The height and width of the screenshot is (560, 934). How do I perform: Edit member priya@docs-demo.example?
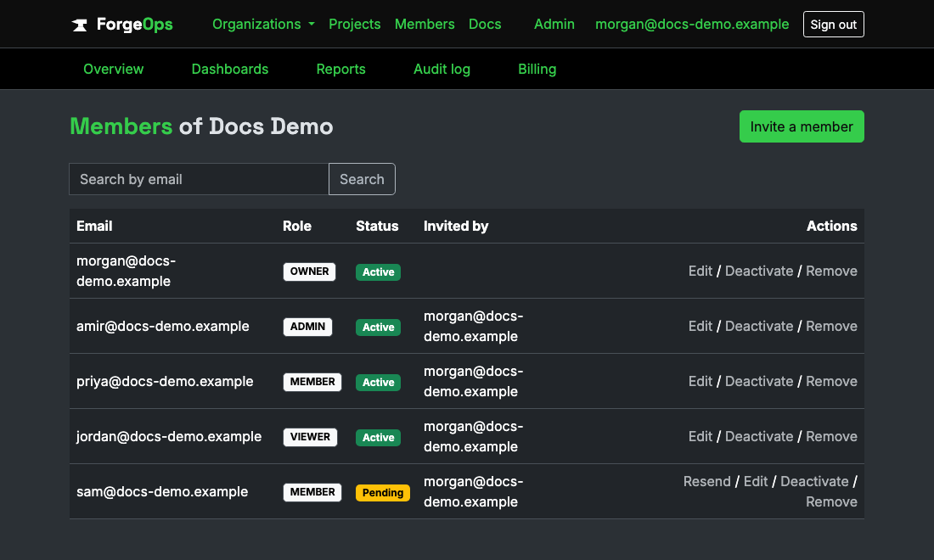pos(700,382)
